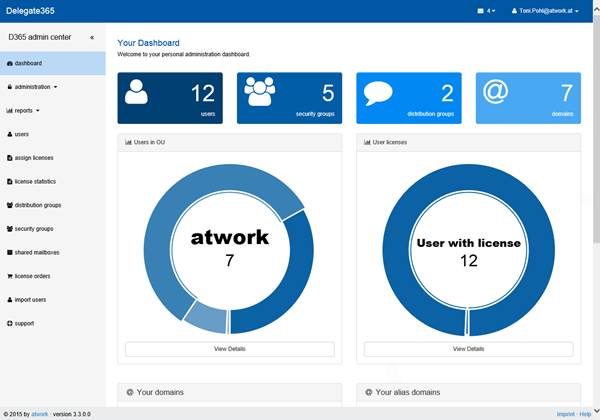Click the domains @ symbol icon
This screenshot has height=420, width=600.
[496, 93]
